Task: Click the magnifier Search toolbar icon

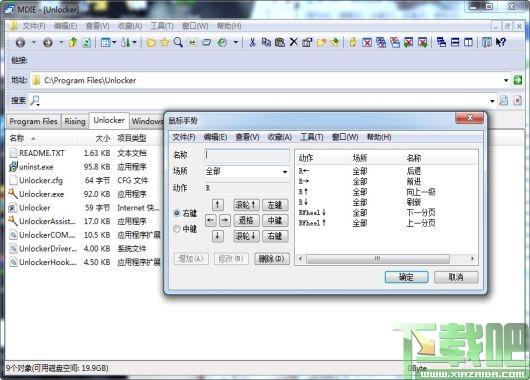Action: (178, 43)
